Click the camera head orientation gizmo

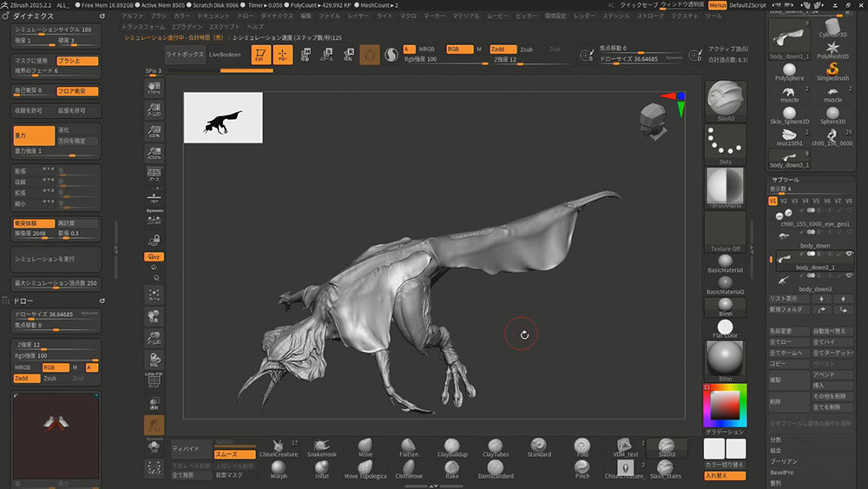click(654, 121)
